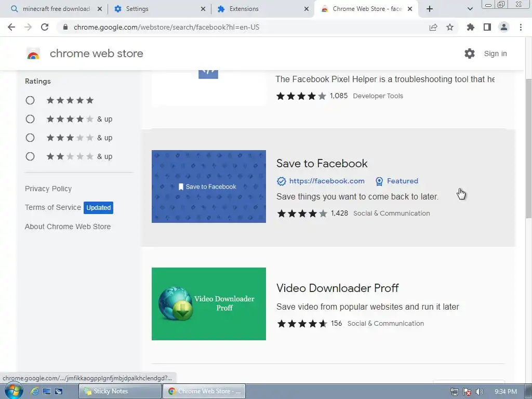The image size is (532, 399).
Task: Open Sticky Notes from the taskbar
Action: pos(120,391)
